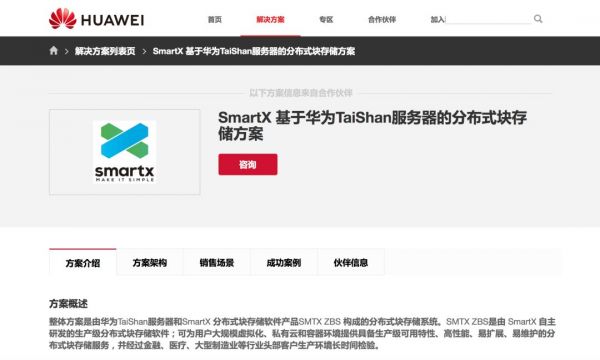This screenshot has height=360, width=600.
Task: Go to 解决方案列表页 breadcrumb link
Action: pyautogui.click(x=105, y=51)
